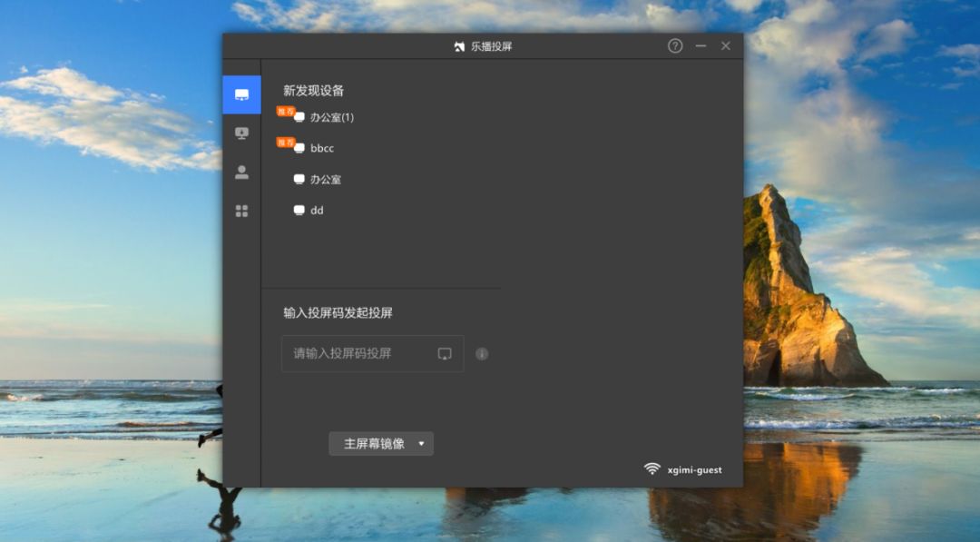Click the Wi-Fi signal icon
Screen dimensions: 980x542
pyautogui.click(x=652, y=469)
